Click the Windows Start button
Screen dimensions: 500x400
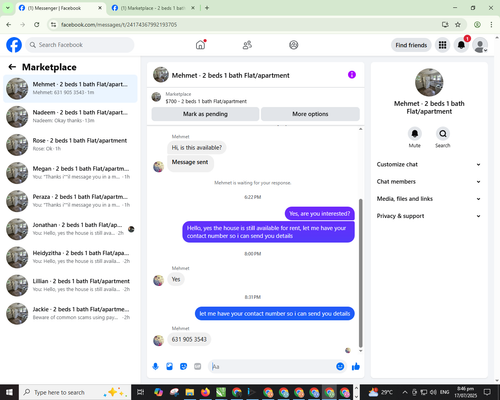9,392
